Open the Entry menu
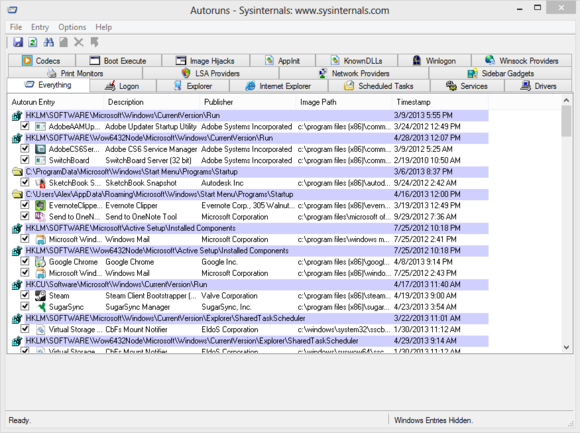Viewport: 580px width, 433px height. pyautogui.click(x=40, y=27)
